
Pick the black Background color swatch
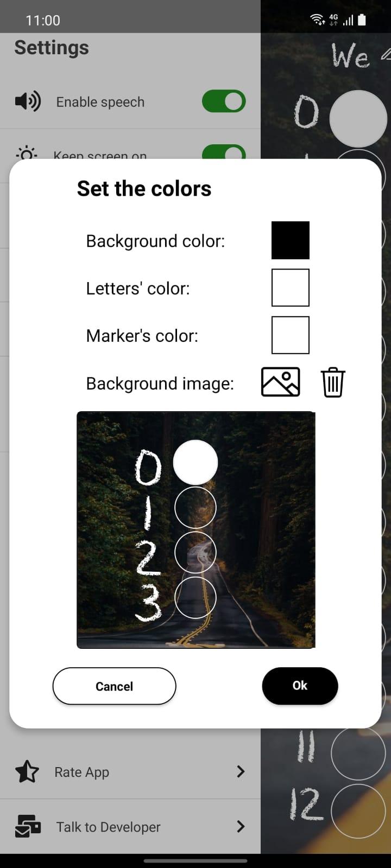tap(291, 240)
